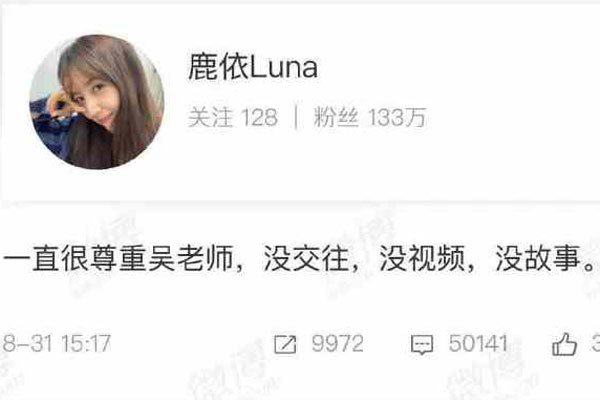
Task: Click the partially visible like count
Action: point(595,343)
